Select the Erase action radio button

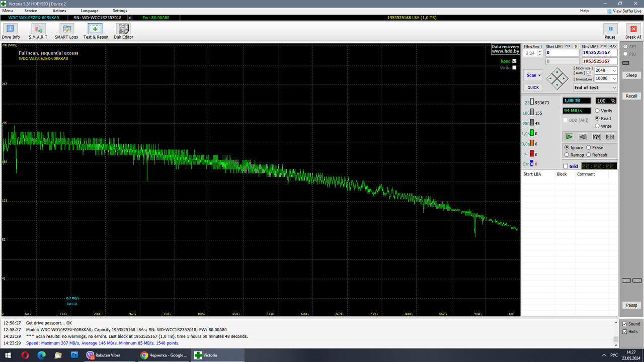[x=588, y=147]
